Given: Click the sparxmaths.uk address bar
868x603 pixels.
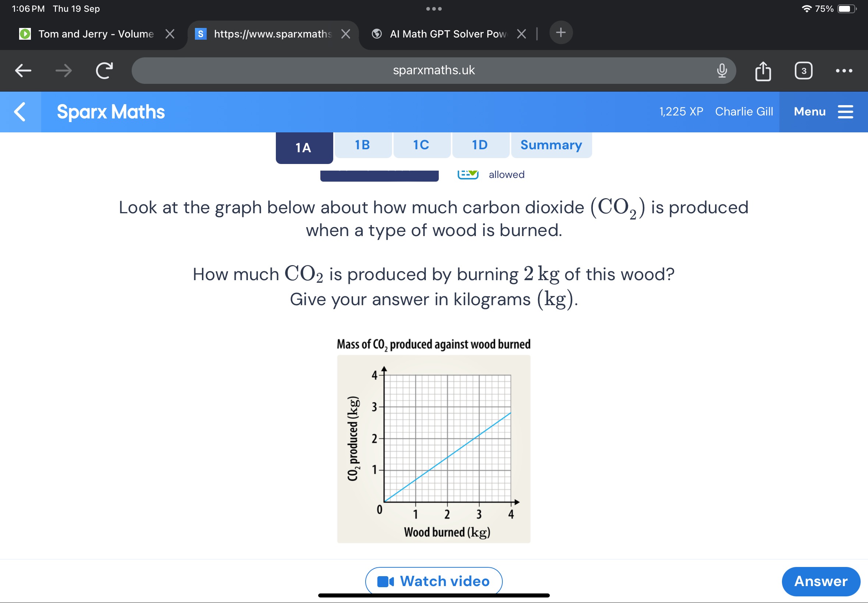Looking at the screenshot, I should click(433, 70).
